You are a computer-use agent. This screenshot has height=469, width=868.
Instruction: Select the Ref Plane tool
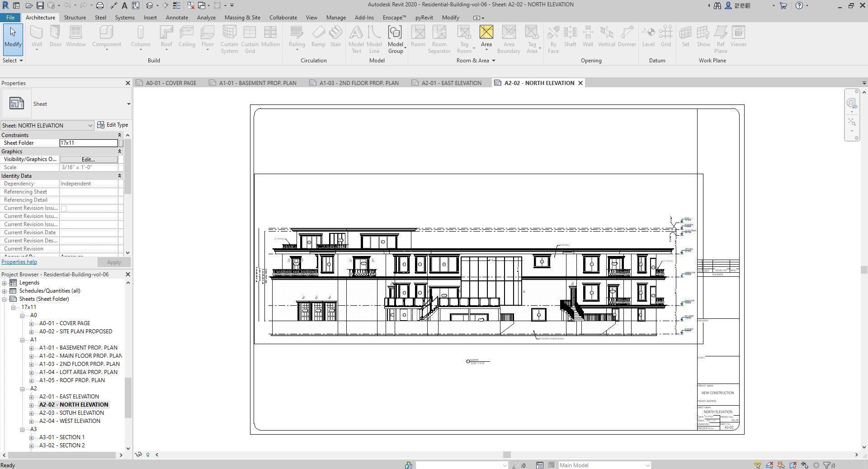(721, 39)
